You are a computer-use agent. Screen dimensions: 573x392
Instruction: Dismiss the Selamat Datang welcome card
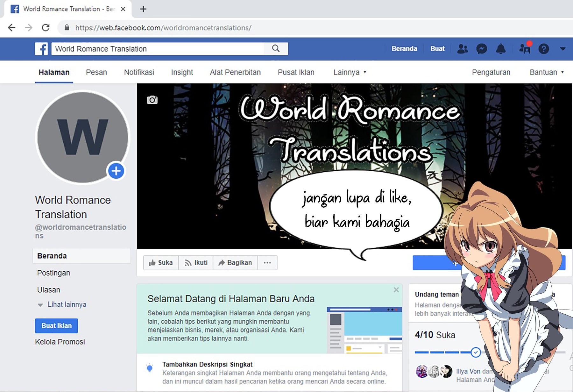coord(396,290)
